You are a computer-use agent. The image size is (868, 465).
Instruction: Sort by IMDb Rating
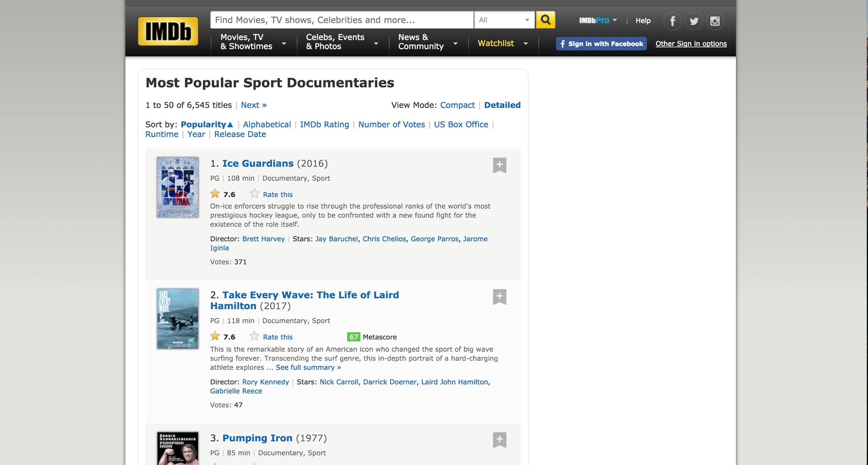tap(325, 125)
